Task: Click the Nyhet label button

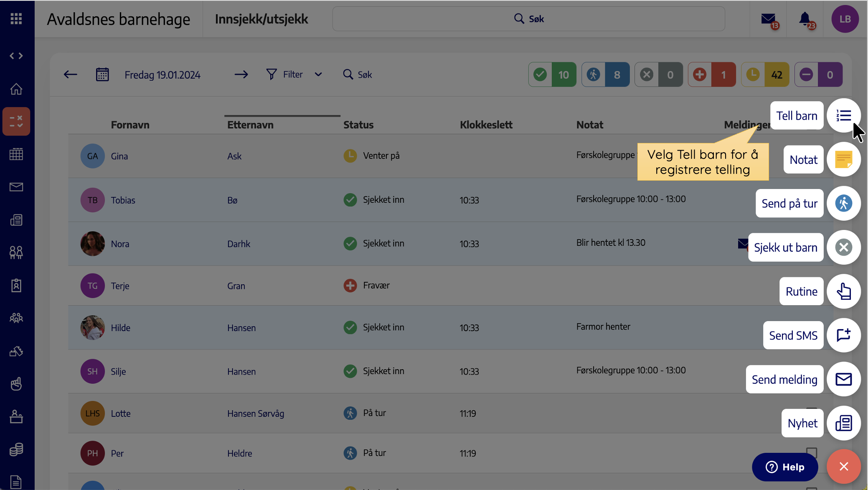Action: (802, 423)
